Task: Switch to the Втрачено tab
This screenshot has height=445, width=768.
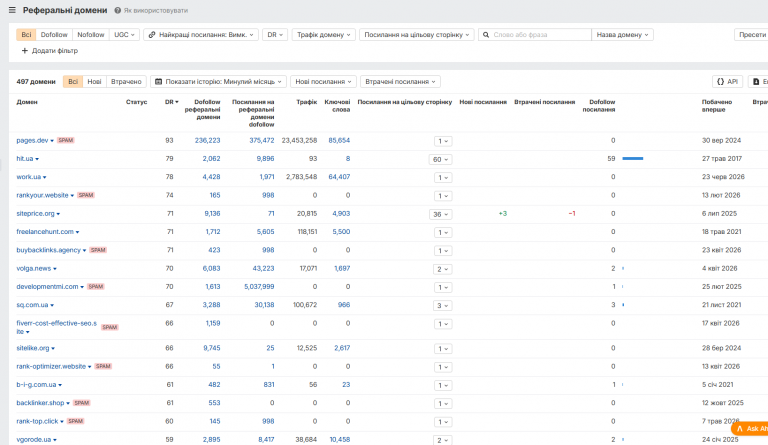Action: [x=126, y=82]
